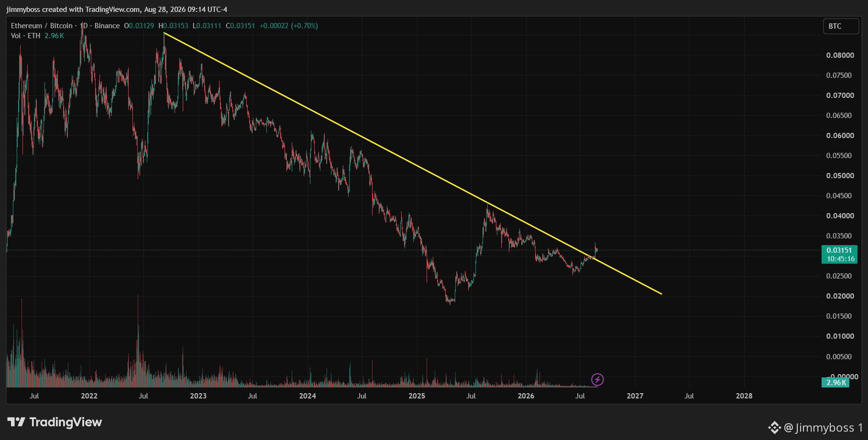Click the Jul label between 2023 and 2024
This screenshot has height=440, width=868.
pyautogui.click(x=253, y=396)
